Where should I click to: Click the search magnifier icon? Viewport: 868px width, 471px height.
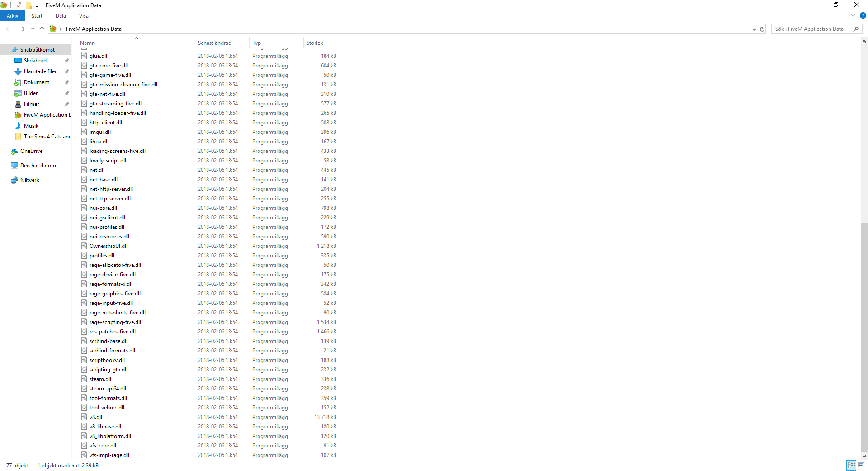pyautogui.click(x=856, y=29)
